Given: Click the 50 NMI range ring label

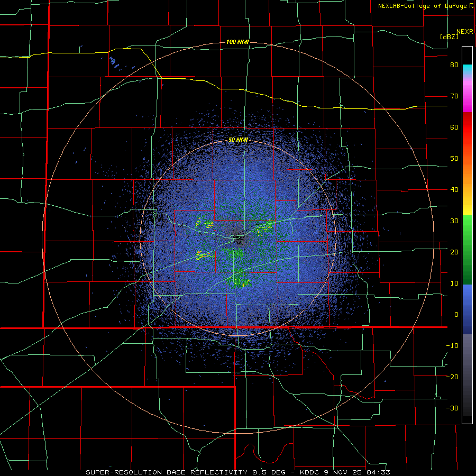Looking at the screenshot, I should pyautogui.click(x=237, y=140).
